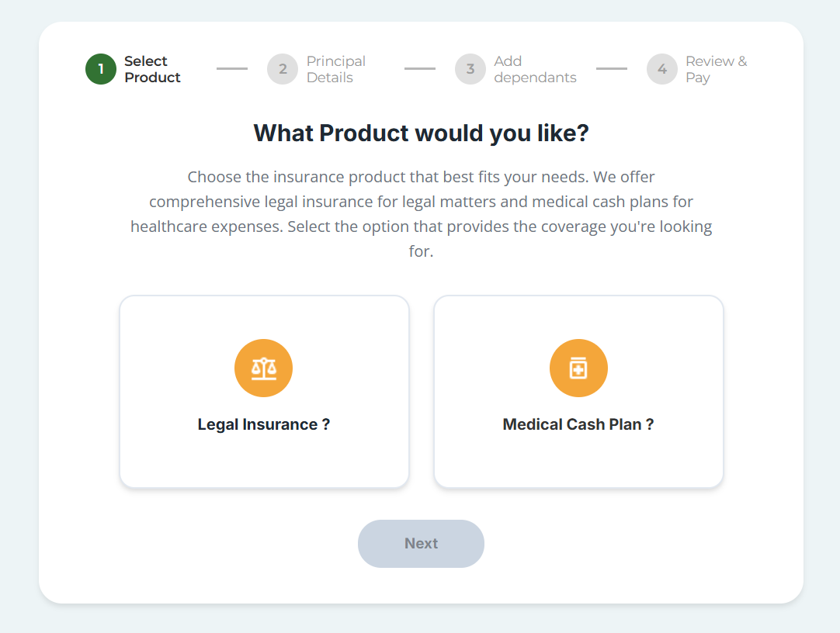Click the grey step 4 circle

tap(662, 69)
